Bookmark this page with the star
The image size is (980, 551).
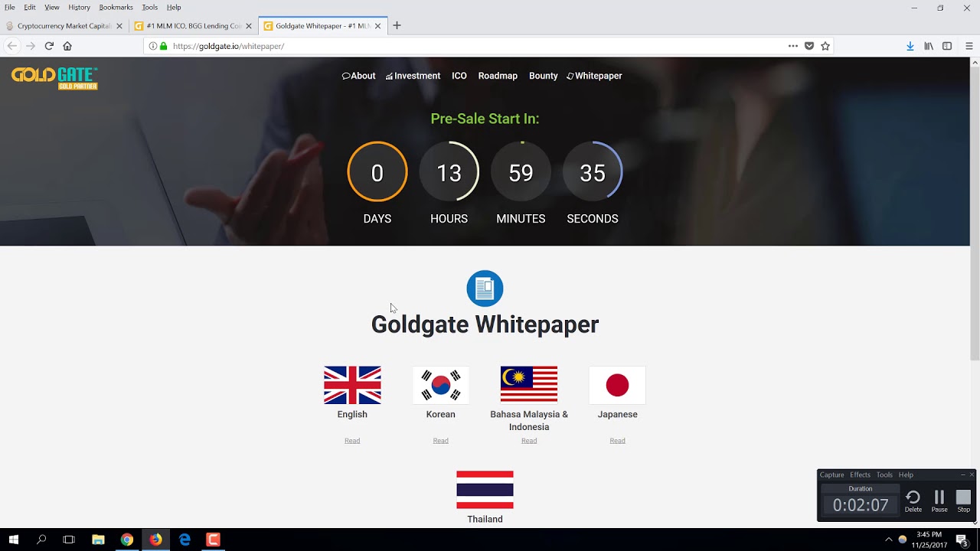pos(825,46)
